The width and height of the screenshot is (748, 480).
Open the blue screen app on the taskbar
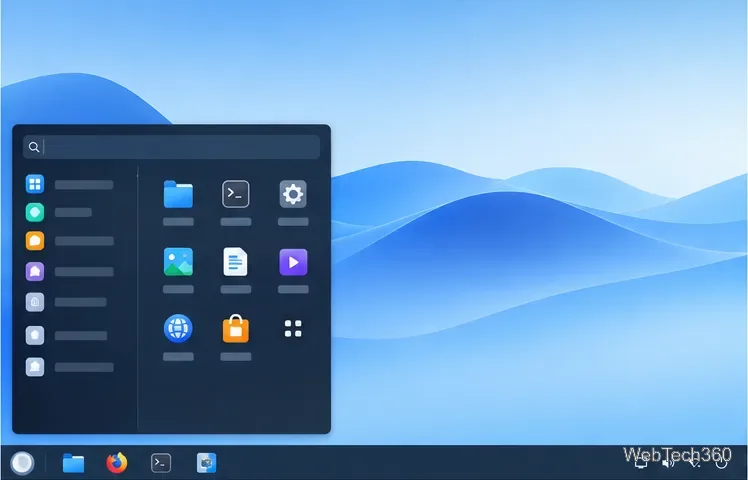(207, 463)
